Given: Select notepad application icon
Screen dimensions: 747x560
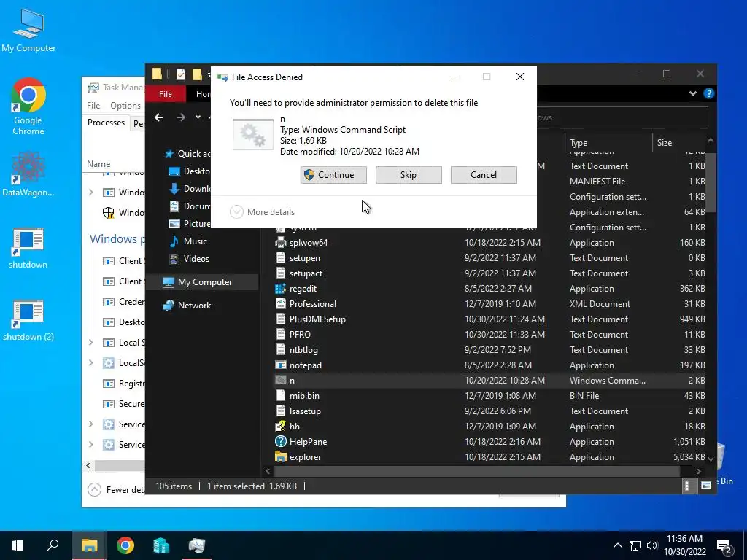Looking at the screenshot, I should [281, 365].
